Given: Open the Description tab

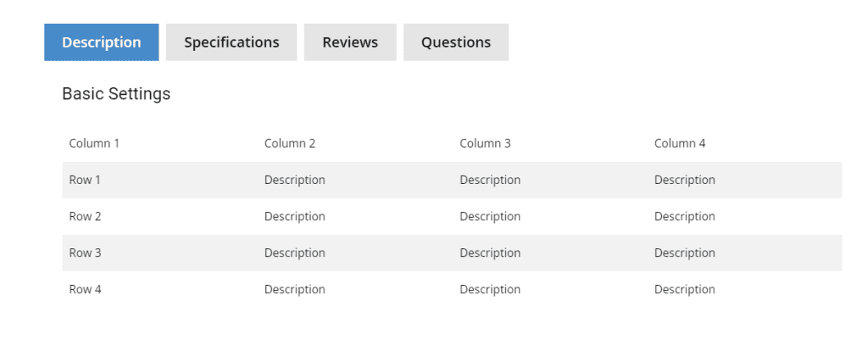Looking at the screenshot, I should (x=102, y=42).
